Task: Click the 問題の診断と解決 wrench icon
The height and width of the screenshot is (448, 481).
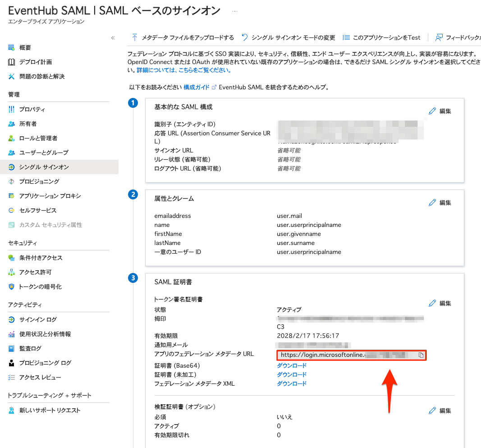Action: [11, 76]
